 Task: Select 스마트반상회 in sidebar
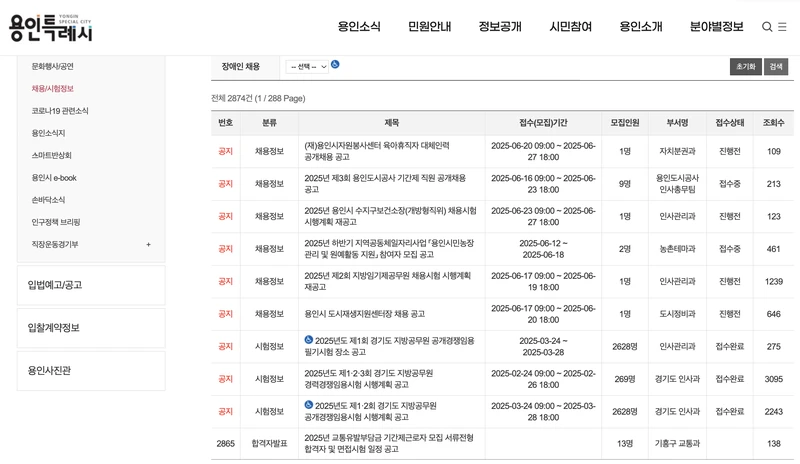51,155
